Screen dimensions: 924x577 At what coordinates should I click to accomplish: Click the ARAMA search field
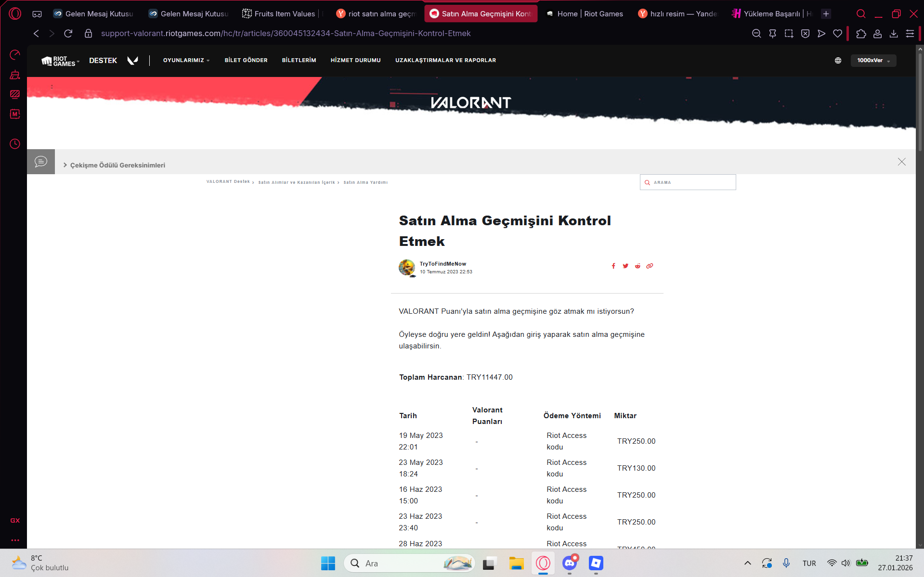coord(688,182)
